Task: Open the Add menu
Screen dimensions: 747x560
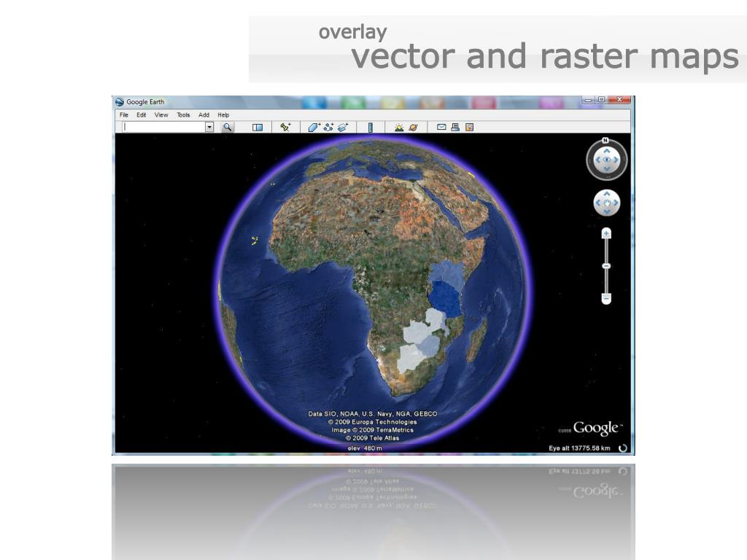Action: tap(204, 114)
